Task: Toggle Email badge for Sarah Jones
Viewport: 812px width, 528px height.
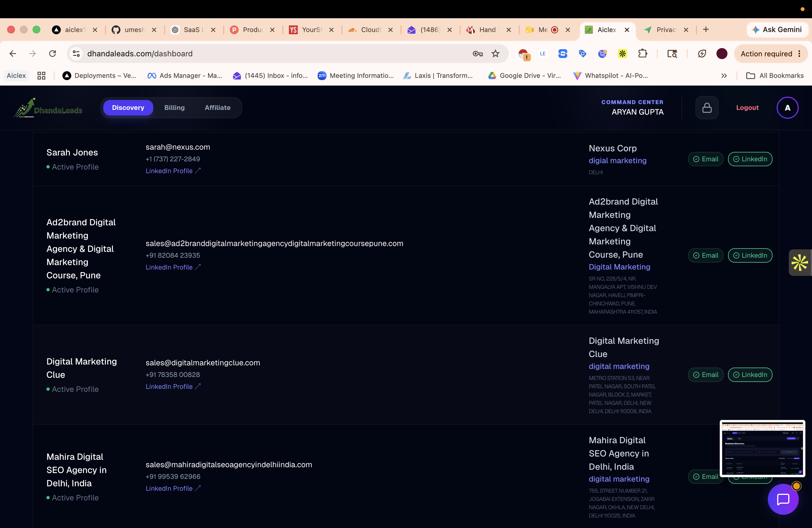Action: [706, 159]
